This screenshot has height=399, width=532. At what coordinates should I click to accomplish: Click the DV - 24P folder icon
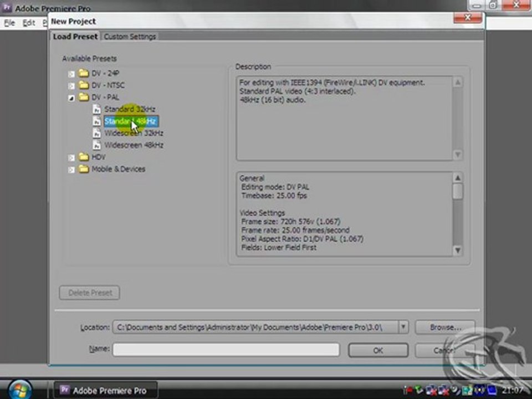(84, 73)
